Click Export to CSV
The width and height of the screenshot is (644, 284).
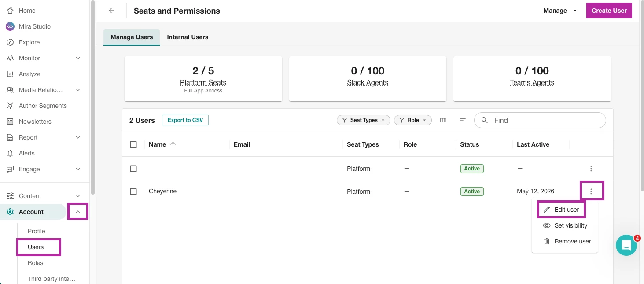tap(185, 120)
